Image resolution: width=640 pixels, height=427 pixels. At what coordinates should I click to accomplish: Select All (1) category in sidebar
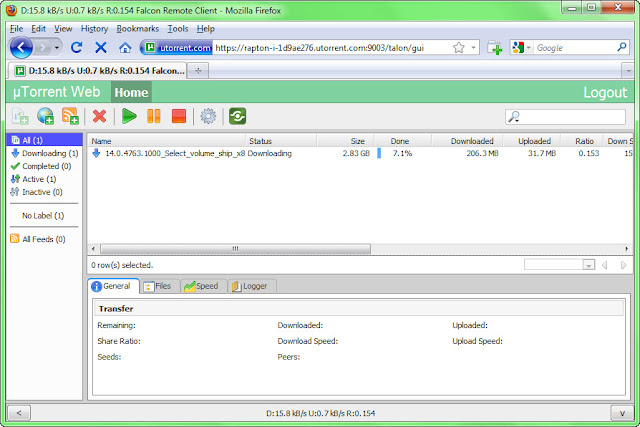[44, 140]
